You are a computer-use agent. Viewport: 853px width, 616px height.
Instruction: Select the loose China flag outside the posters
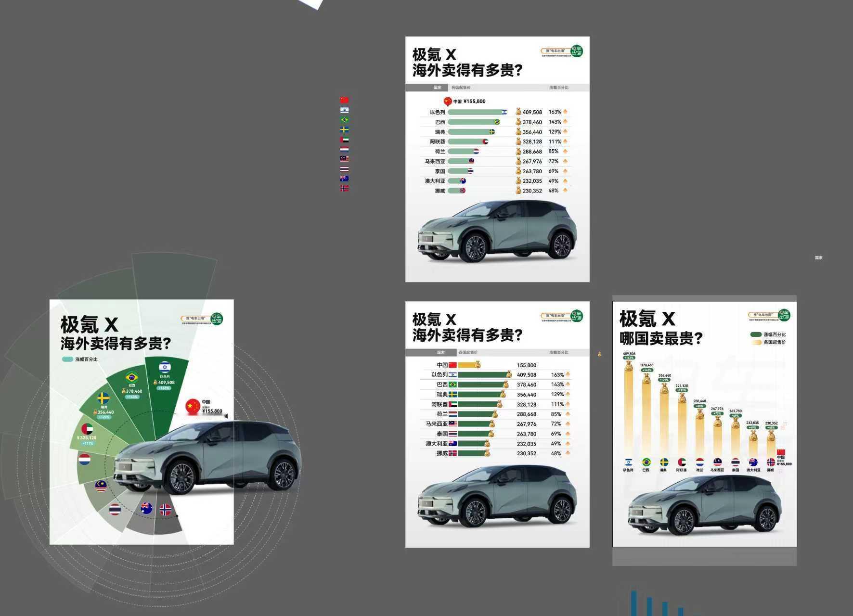pyautogui.click(x=344, y=100)
